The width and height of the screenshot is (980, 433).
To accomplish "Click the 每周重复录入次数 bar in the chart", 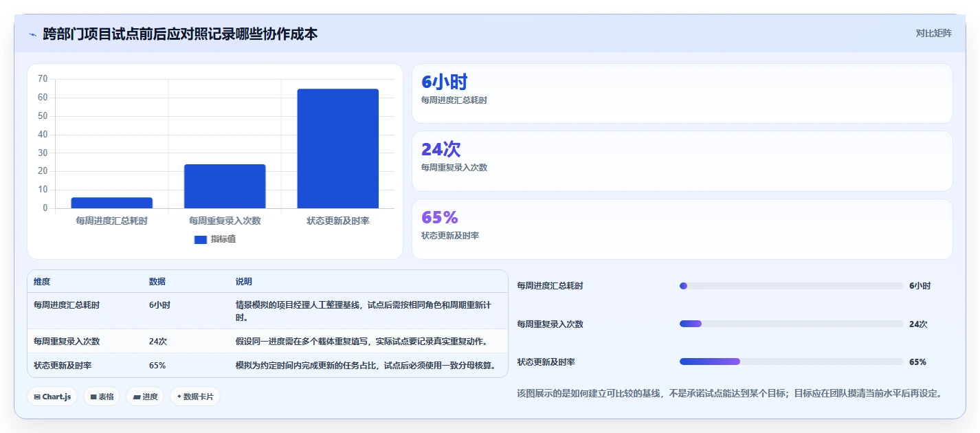I will [225, 186].
